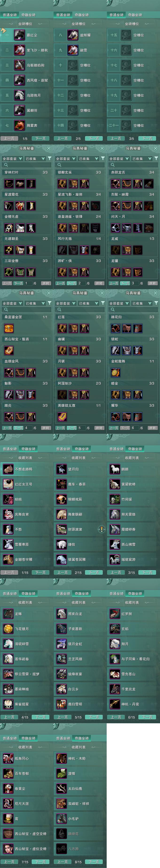Select the 飞花镂月 golden mount icon
The image size is (160, 868).
click(x=8, y=629)
